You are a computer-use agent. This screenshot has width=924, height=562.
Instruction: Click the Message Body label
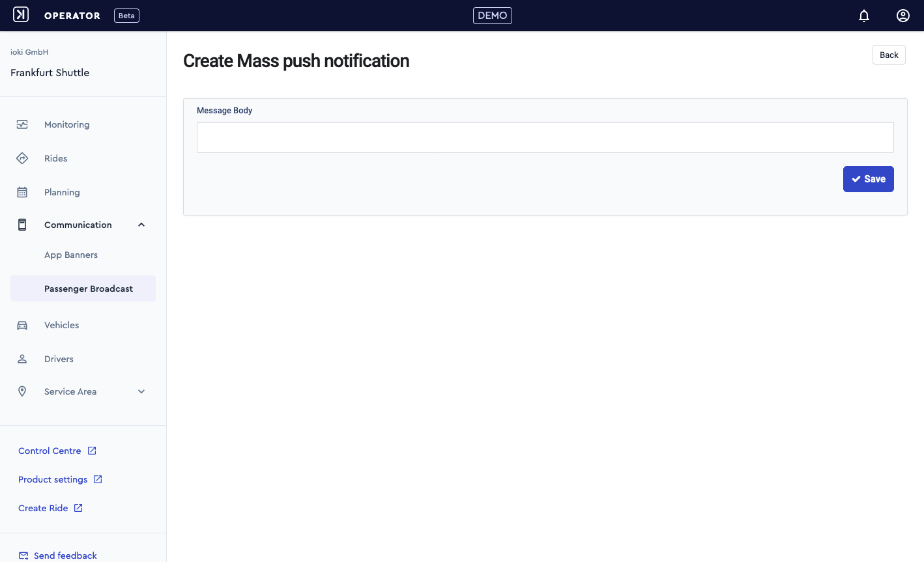click(224, 110)
